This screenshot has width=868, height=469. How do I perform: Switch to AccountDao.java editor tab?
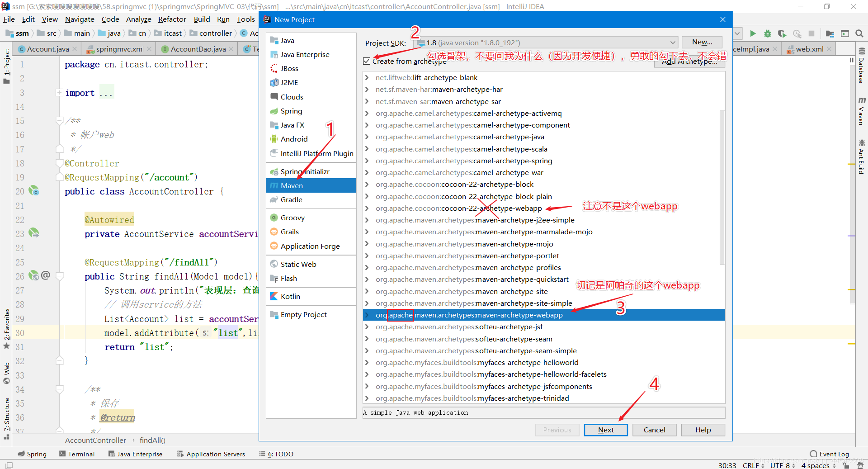tap(198, 49)
